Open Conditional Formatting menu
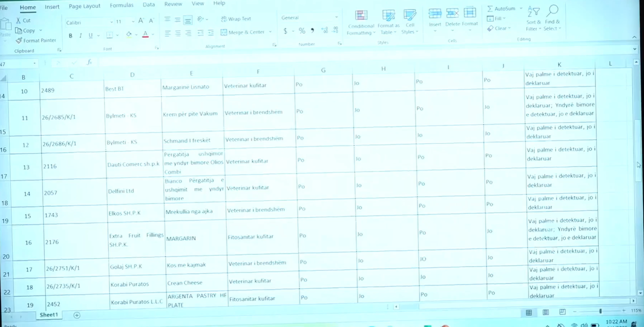Screen dimensions: 644x327 coord(361,23)
